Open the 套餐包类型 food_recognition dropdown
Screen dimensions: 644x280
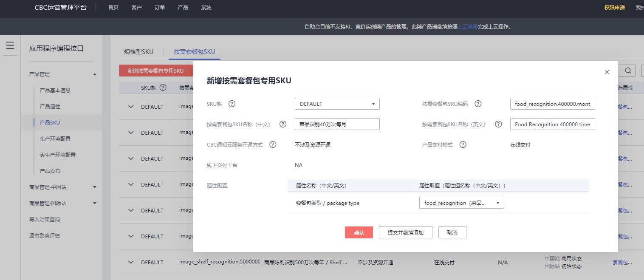(x=462, y=203)
